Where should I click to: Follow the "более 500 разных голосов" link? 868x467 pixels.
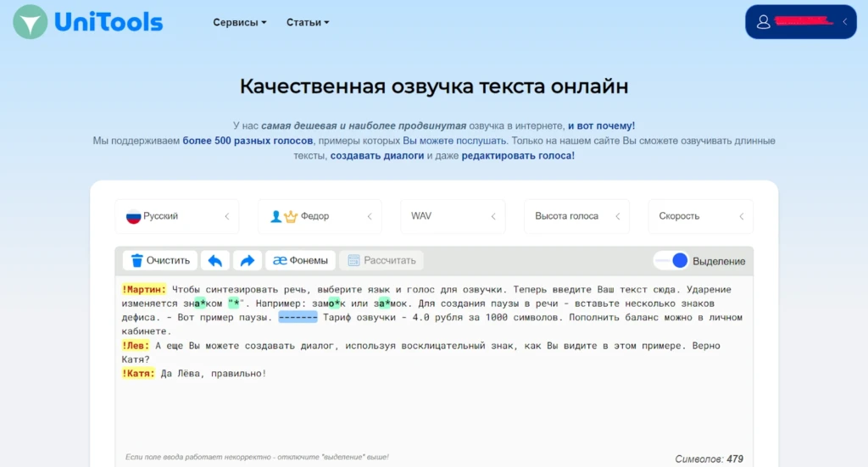pyautogui.click(x=248, y=141)
